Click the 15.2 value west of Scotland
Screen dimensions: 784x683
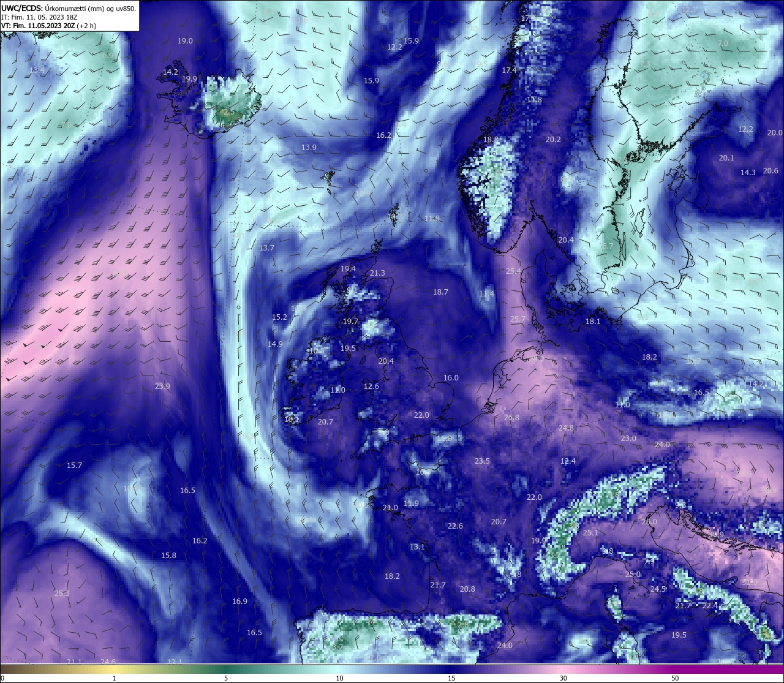coord(279,317)
